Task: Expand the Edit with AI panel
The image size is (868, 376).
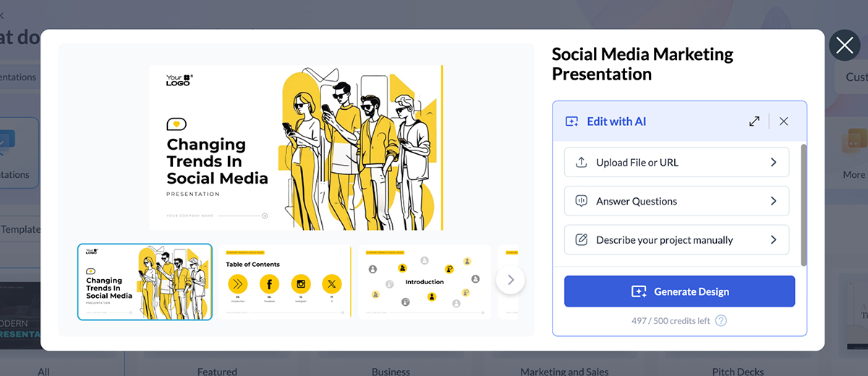Action: point(754,121)
